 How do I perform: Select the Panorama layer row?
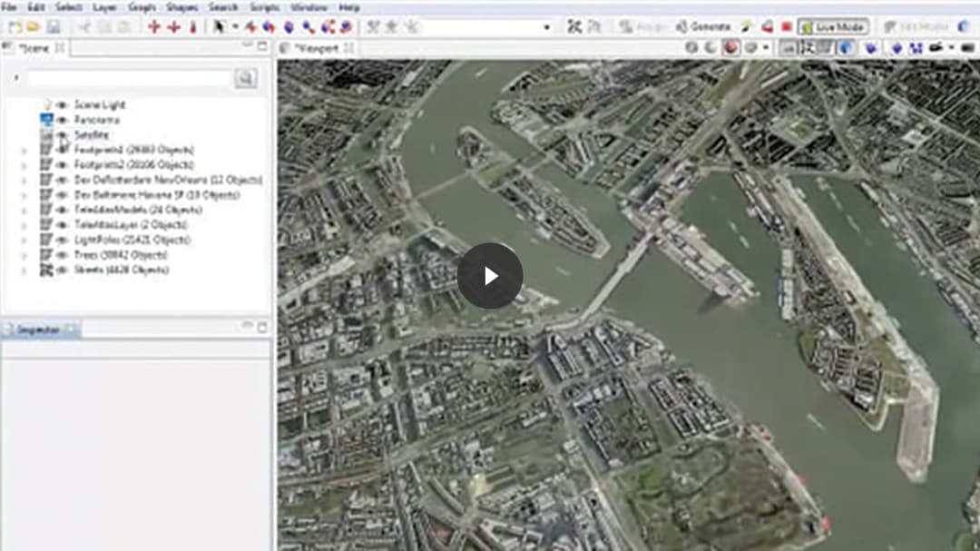[x=96, y=120]
